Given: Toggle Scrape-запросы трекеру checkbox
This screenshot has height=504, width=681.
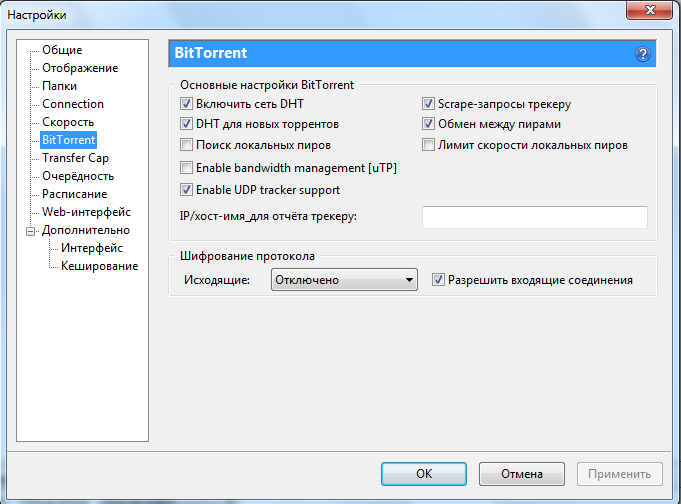Looking at the screenshot, I should [x=429, y=104].
